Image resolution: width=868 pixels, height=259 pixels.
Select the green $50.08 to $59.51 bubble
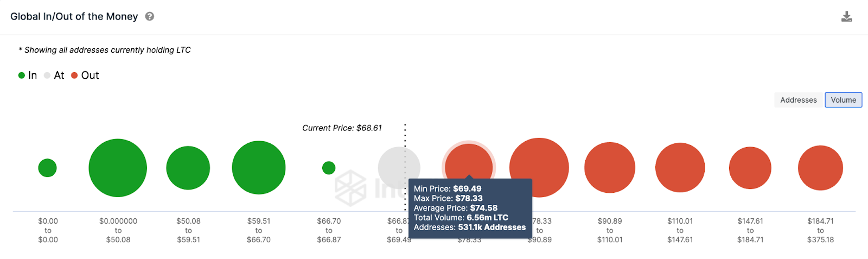click(x=188, y=168)
